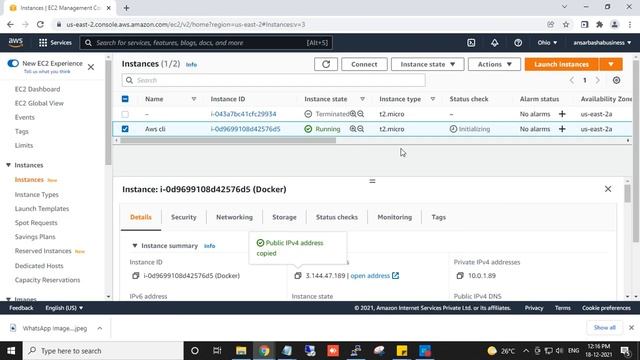The image size is (640, 360).
Task: Switch to the Networking tab
Action: click(234, 217)
